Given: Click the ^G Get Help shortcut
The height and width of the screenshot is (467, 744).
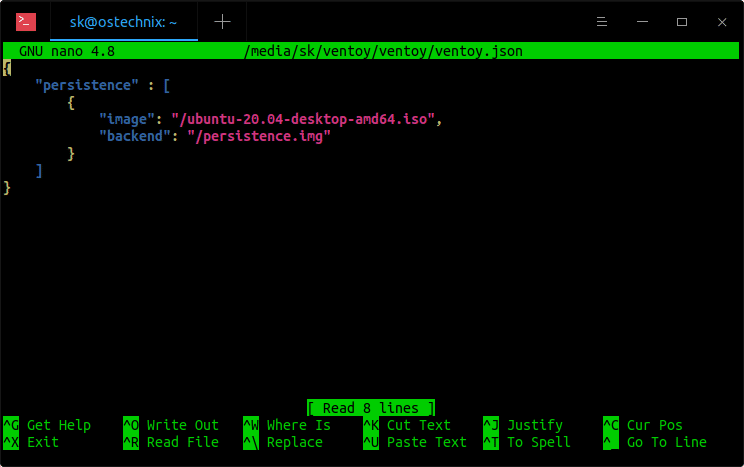Looking at the screenshot, I should click(x=47, y=425).
